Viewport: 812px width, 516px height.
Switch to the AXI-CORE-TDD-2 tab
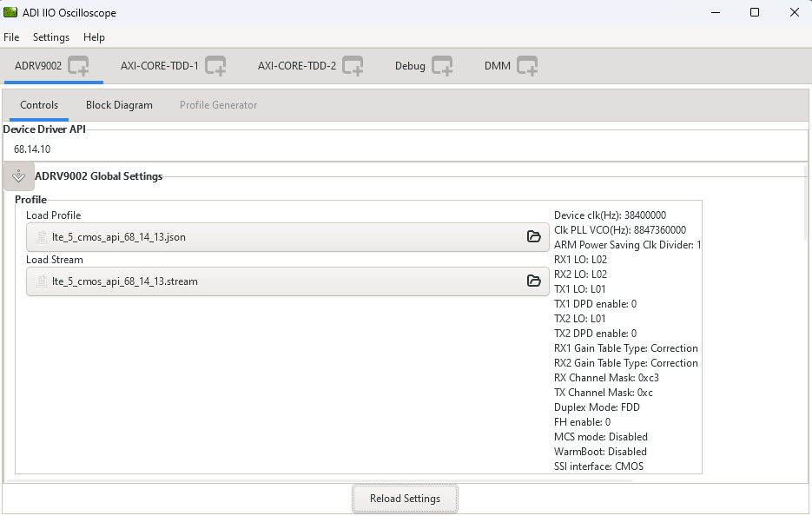(x=297, y=66)
